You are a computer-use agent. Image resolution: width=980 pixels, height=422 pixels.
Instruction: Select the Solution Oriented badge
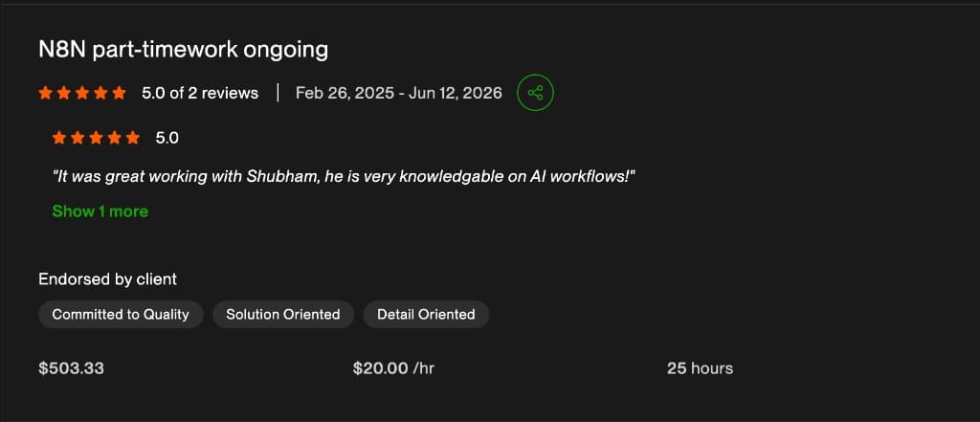[283, 315]
